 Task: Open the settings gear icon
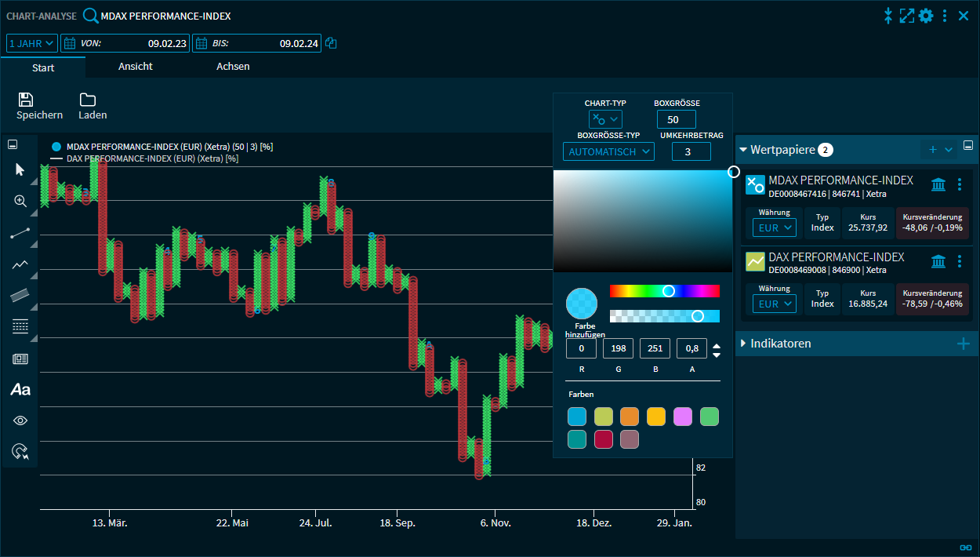(x=926, y=16)
